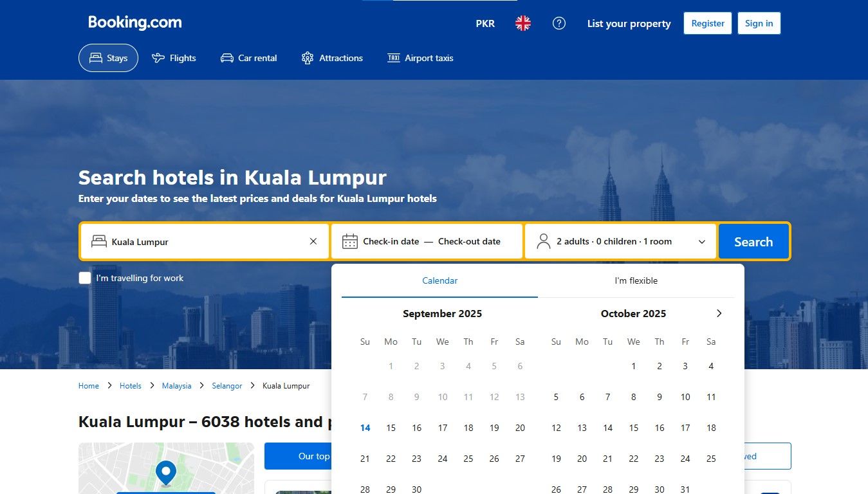Open the PKR currency picker
This screenshot has width=868, height=494.
tap(485, 24)
